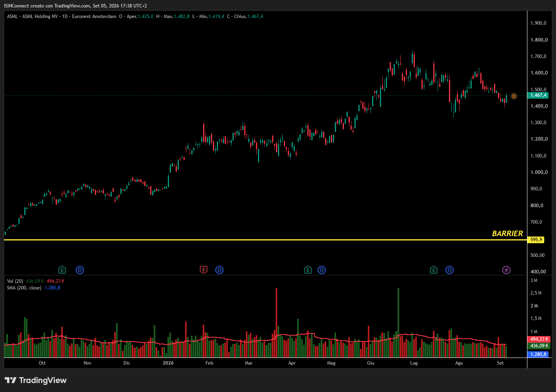Click the Mag month label on the time axis

(331, 363)
